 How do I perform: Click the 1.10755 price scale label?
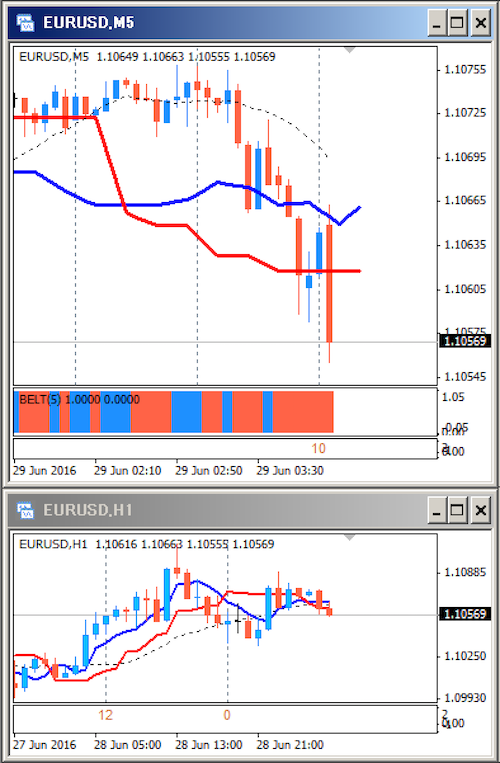pos(465,70)
